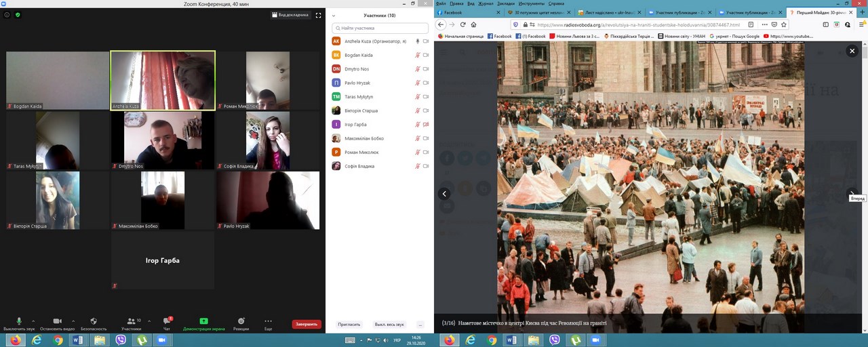Screen dimensions: 868x347
Task: Expand audio options arrow beside microphone
Action: pyautogui.click(x=34, y=321)
